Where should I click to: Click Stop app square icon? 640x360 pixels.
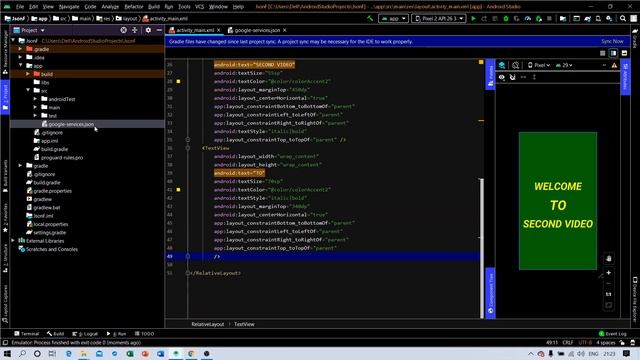[549, 18]
